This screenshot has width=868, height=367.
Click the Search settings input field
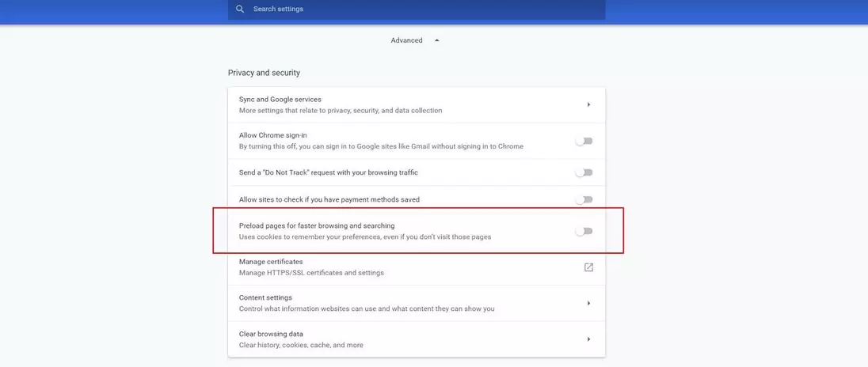point(420,9)
